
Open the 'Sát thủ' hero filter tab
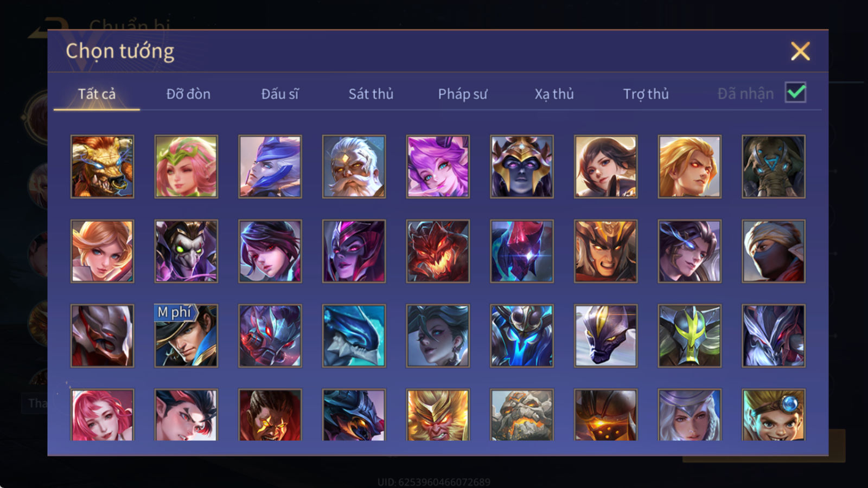[371, 94]
